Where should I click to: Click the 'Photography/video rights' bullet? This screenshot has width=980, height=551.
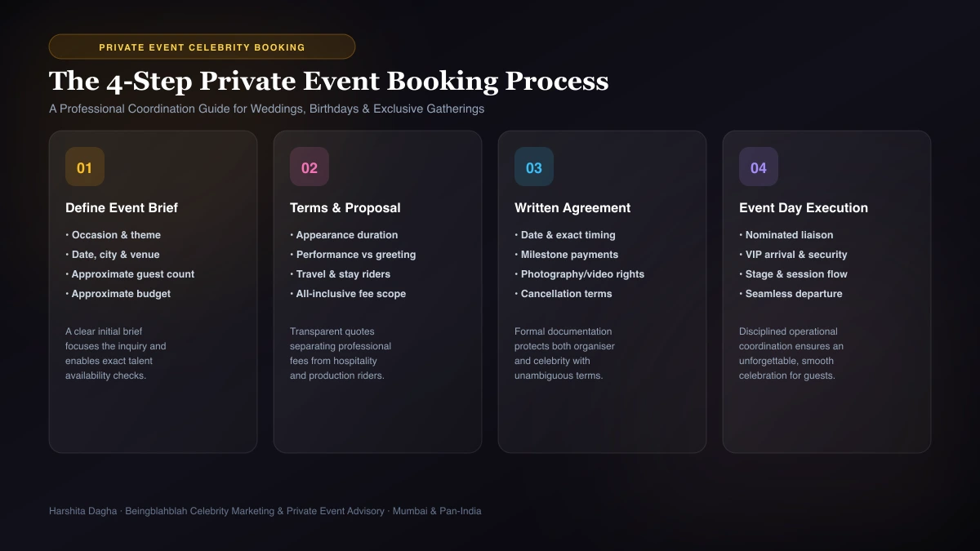[580, 274]
